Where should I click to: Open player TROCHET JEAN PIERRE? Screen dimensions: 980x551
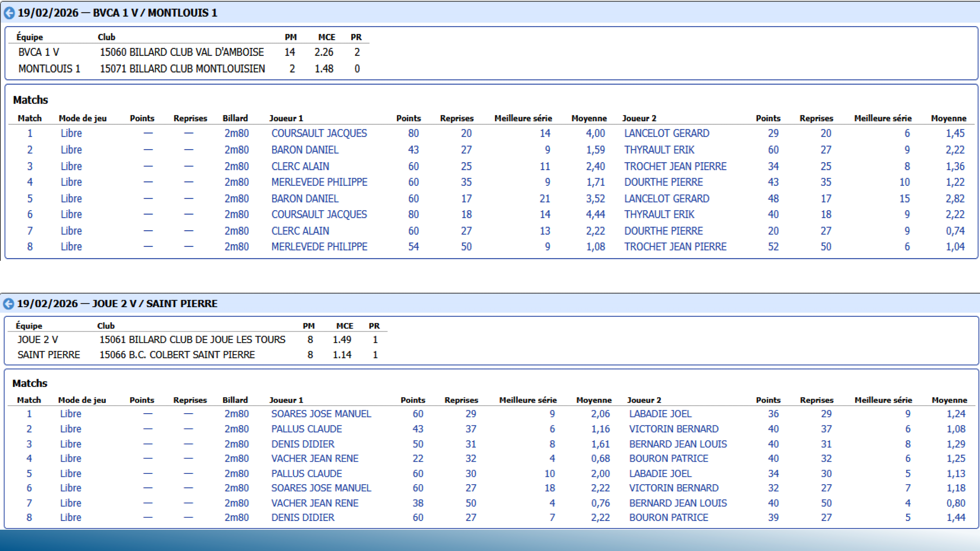(675, 166)
